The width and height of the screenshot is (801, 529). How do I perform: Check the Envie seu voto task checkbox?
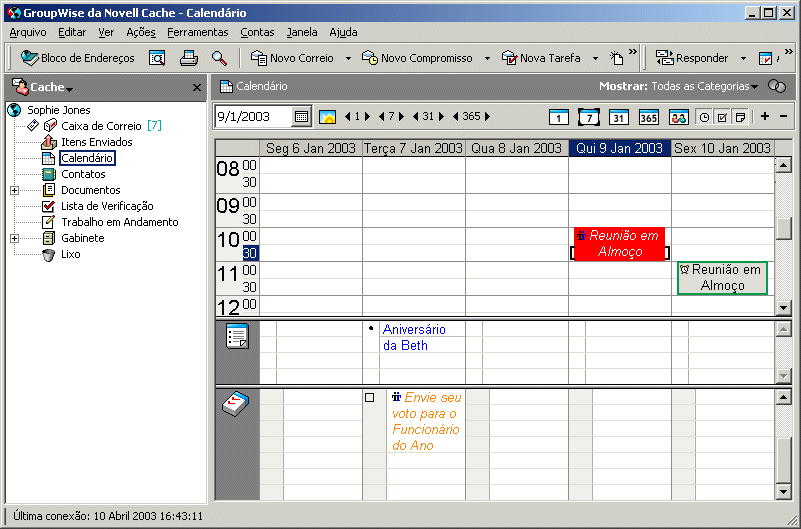[x=370, y=397]
